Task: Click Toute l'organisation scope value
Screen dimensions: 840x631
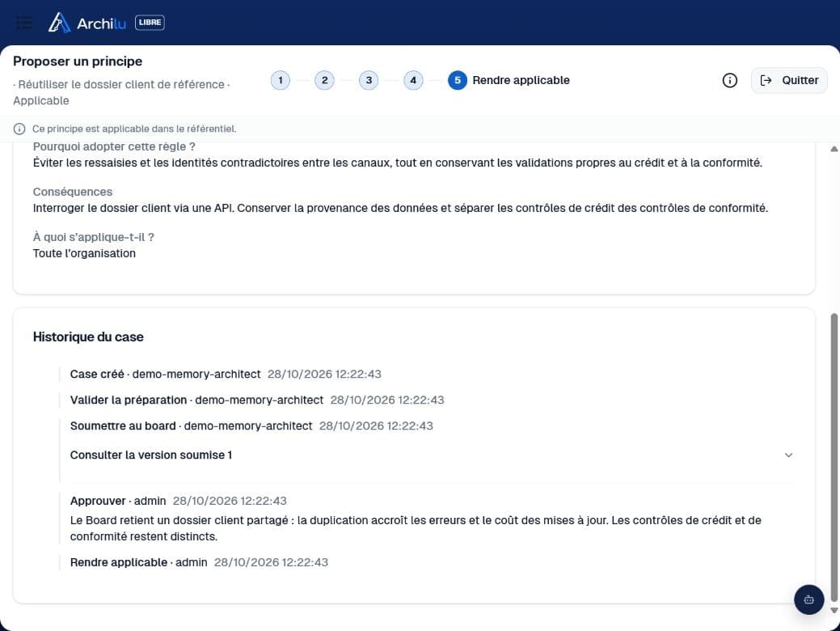Action: coord(84,253)
